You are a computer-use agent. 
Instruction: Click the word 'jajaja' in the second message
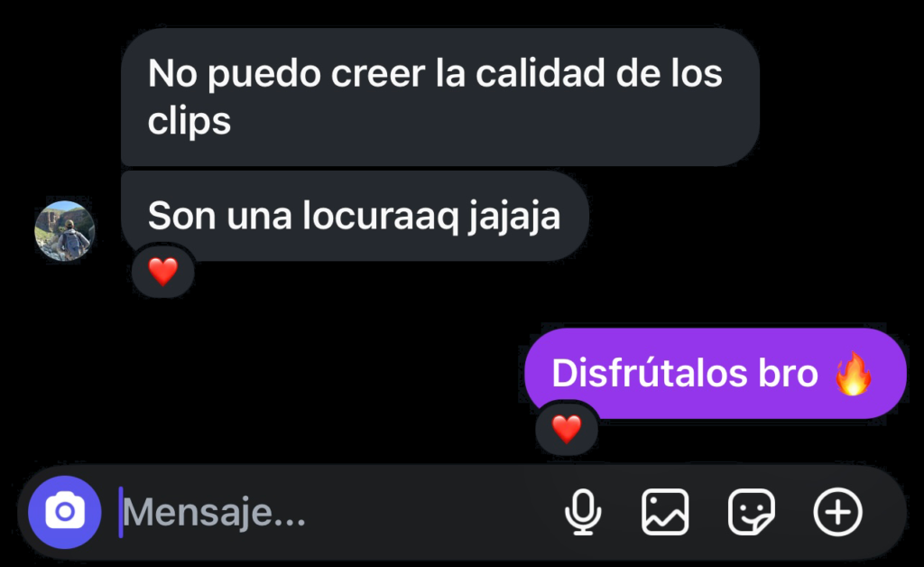point(513,217)
